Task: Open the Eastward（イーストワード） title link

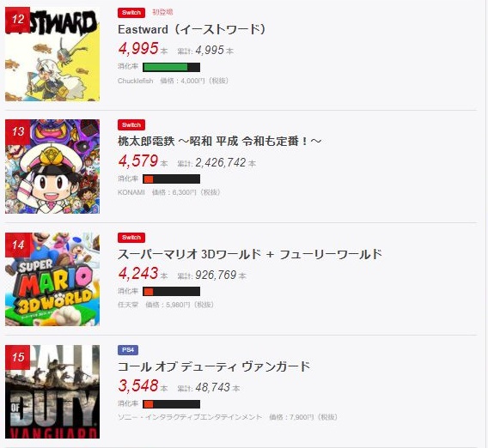Action: click(x=192, y=29)
